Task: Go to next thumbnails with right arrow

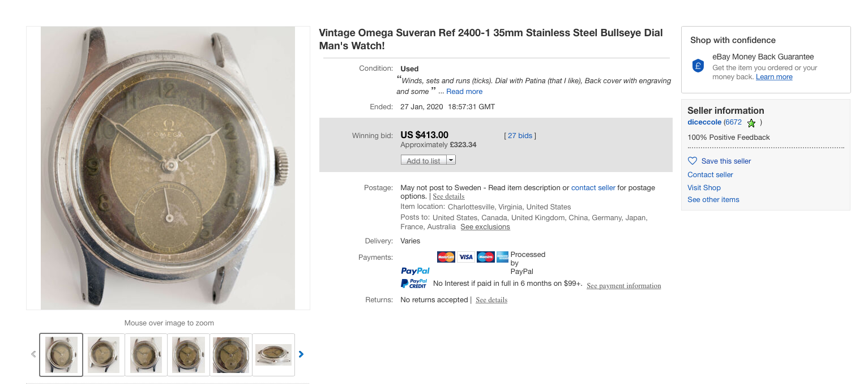Action: pos(301,354)
